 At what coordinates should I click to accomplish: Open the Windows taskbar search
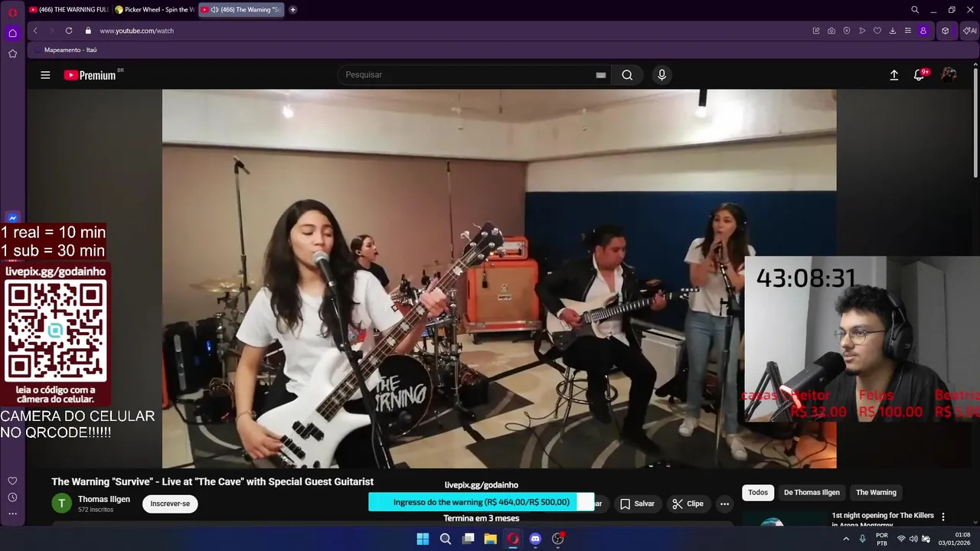[x=446, y=539]
